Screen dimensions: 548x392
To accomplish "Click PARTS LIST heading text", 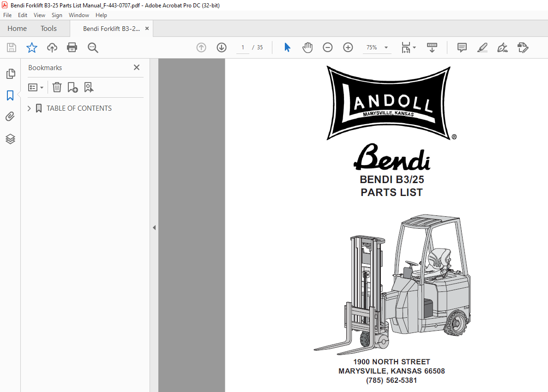I will click(x=392, y=192).
